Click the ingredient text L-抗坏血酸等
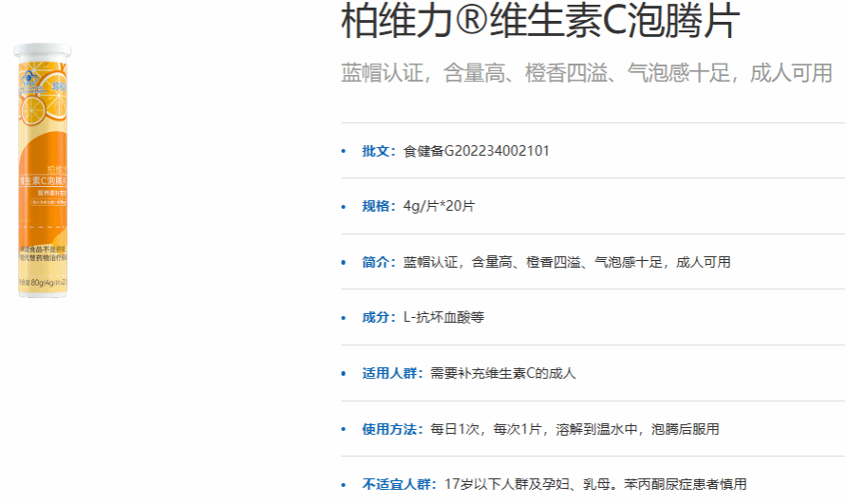The width and height of the screenshot is (845, 504). [x=443, y=317]
